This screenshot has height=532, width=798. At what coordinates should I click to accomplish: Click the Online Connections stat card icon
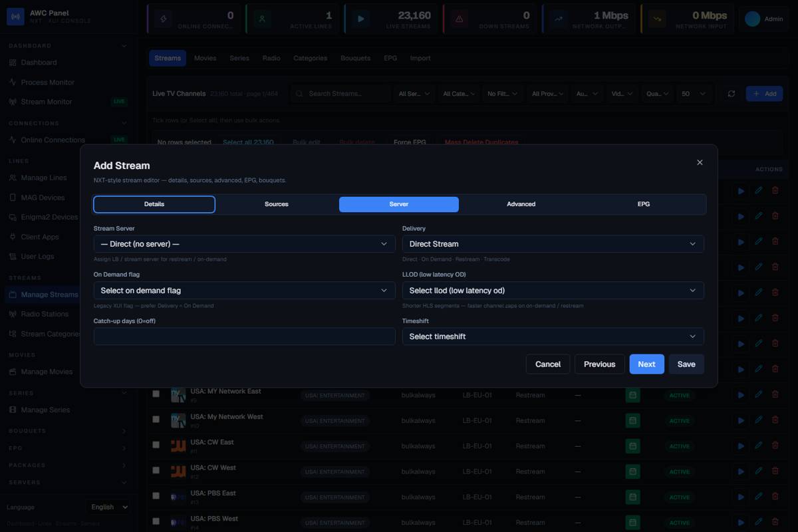[x=164, y=19]
